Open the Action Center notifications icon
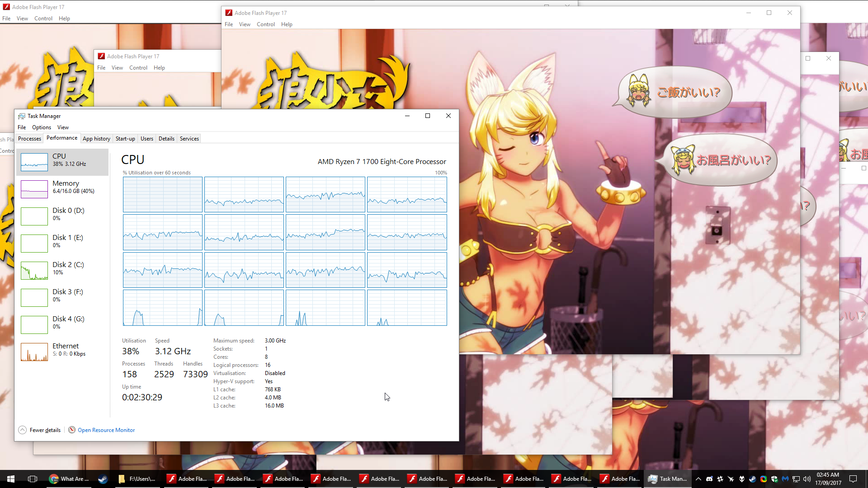868x488 pixels. tap(853, 479)
